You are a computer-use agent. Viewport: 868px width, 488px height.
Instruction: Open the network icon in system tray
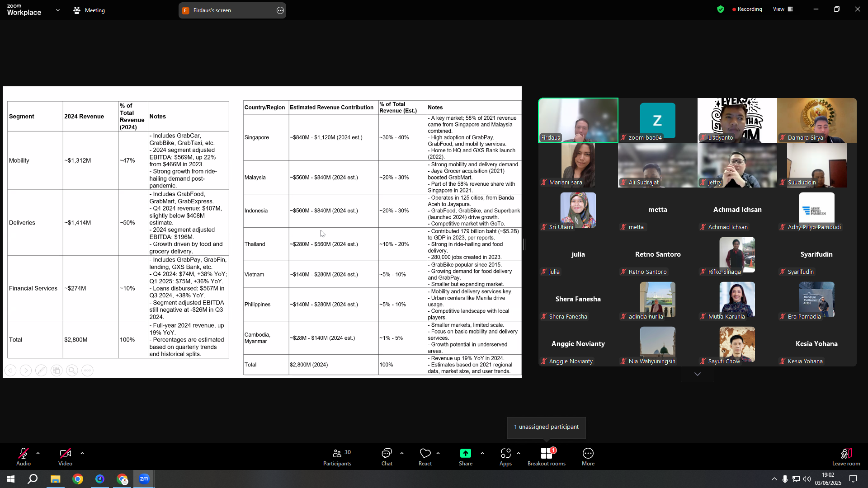pos(796,479)
